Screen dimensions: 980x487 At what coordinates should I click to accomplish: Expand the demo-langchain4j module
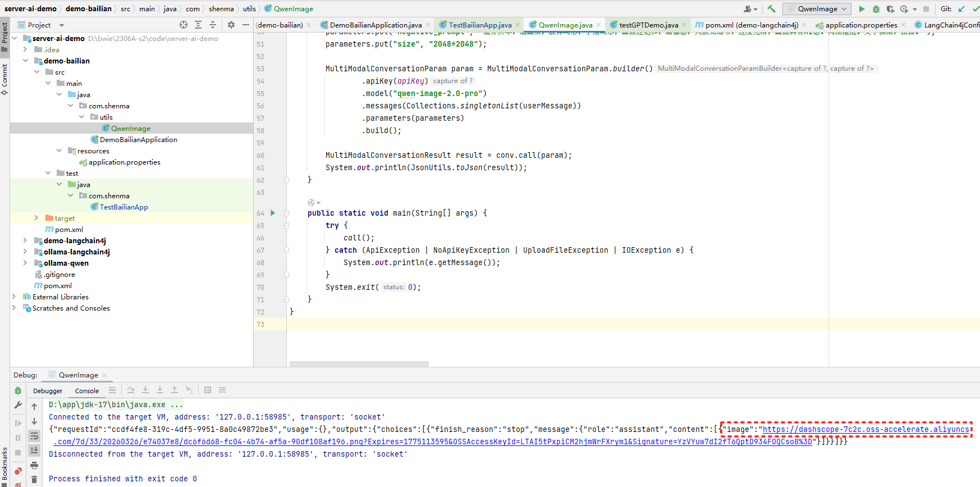pyautogui.click(x=25, y=240)
